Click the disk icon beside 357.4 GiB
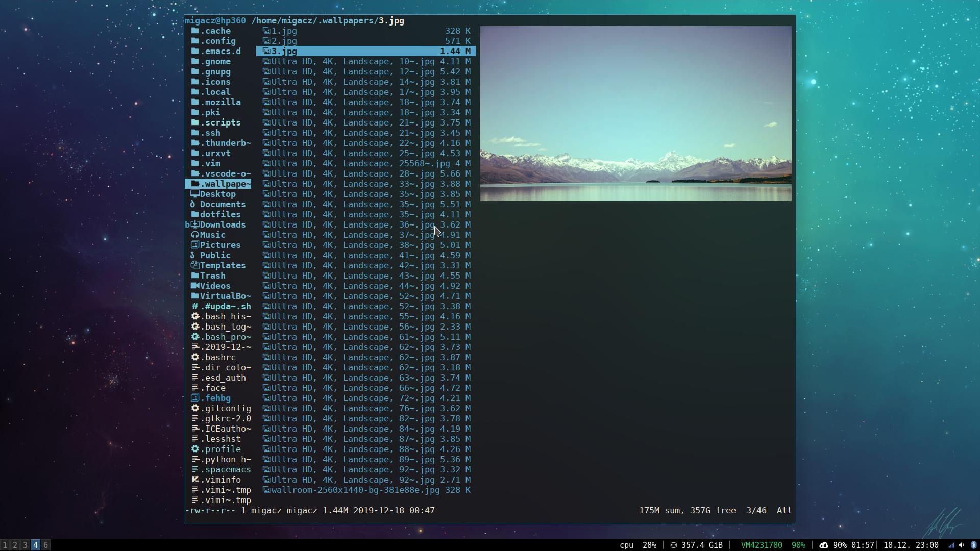 coord(673,545)
